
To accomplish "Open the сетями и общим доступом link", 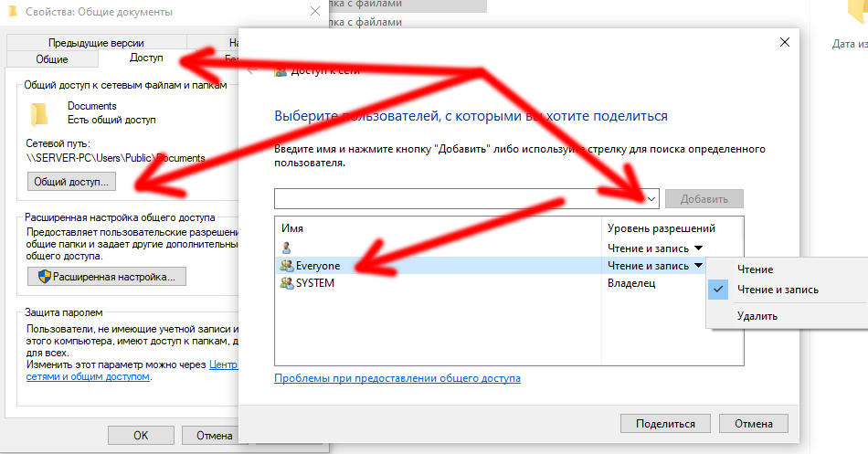I will (x=88, y=376).
